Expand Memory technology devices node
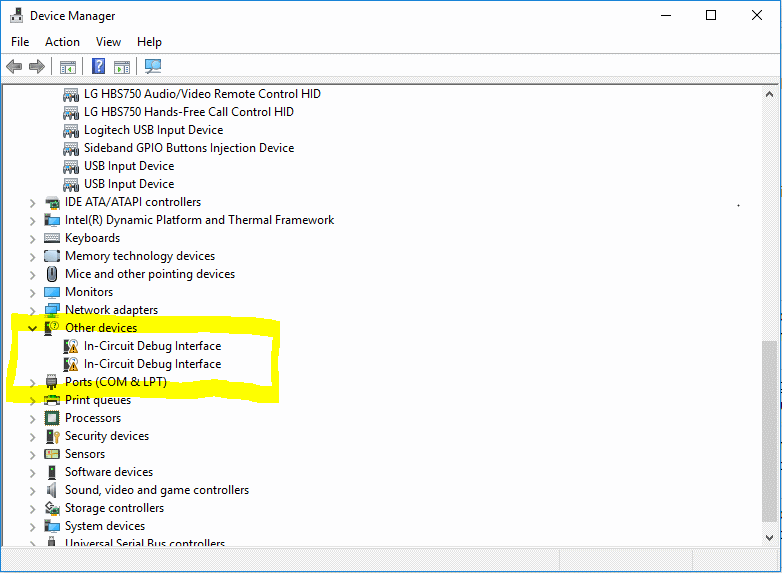 click(32, 257)
